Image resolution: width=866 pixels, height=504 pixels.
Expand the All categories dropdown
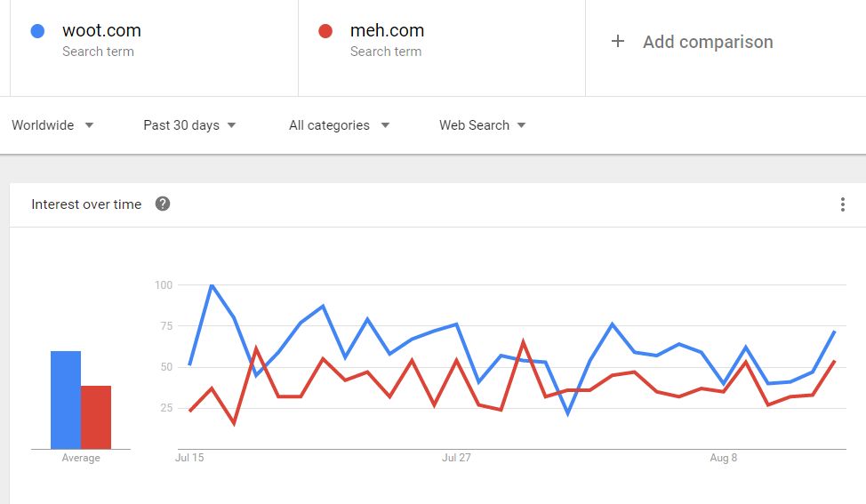(x=339, y=125)
